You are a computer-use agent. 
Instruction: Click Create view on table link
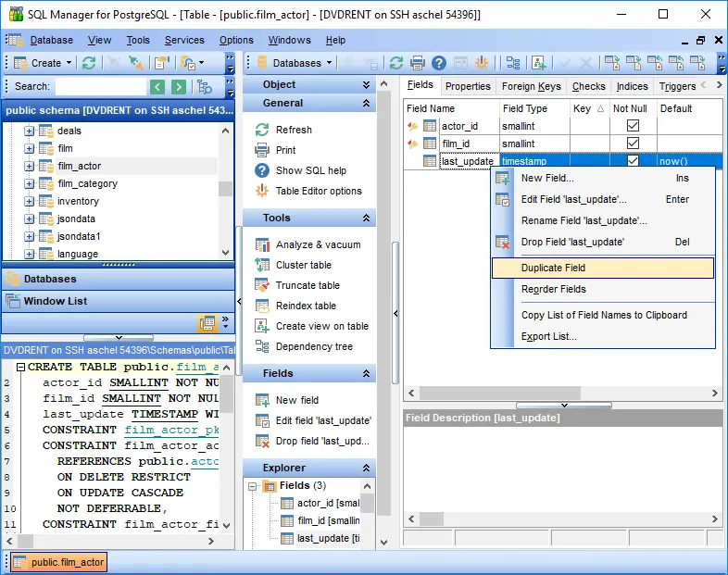322,326
